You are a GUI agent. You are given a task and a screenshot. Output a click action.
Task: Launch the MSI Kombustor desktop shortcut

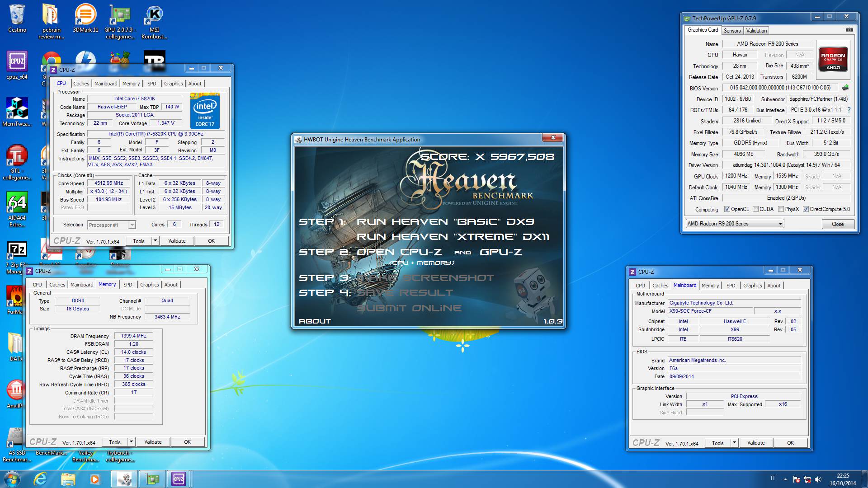[154, 21]
